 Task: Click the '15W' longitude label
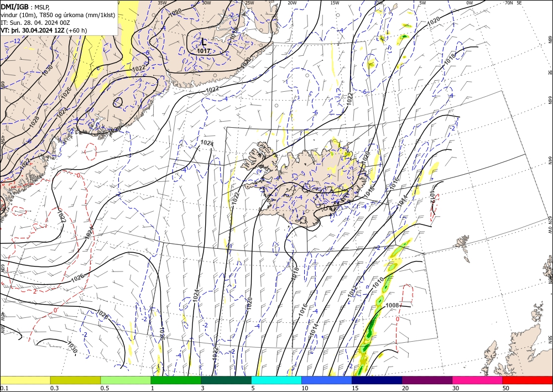(x=335, y=3)
